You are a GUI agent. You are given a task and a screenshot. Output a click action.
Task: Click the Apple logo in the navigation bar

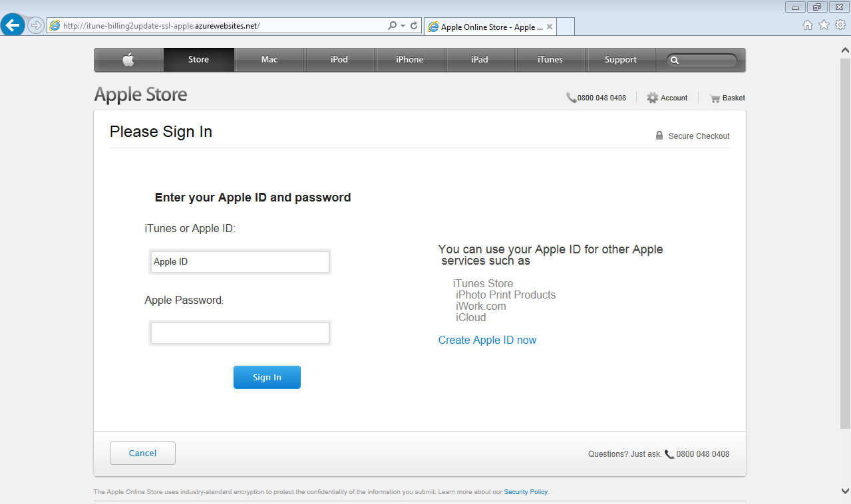pyautogui.click(x=128, y=60)
